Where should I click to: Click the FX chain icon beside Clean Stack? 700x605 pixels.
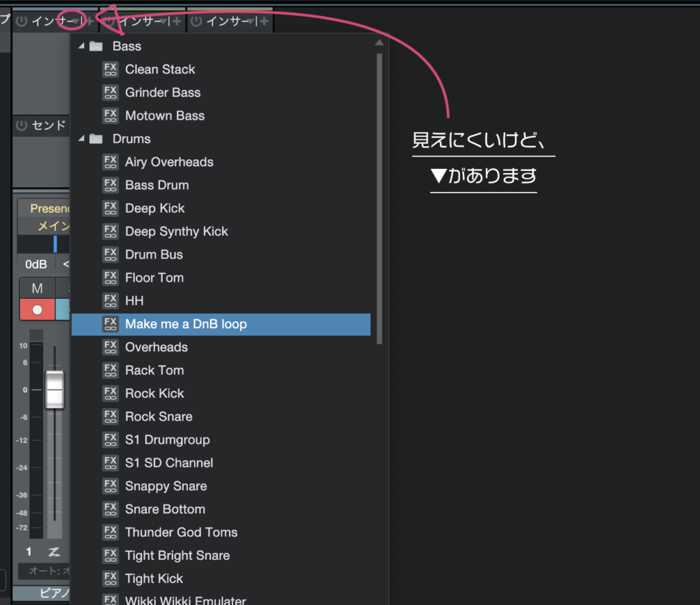(110, 69)
